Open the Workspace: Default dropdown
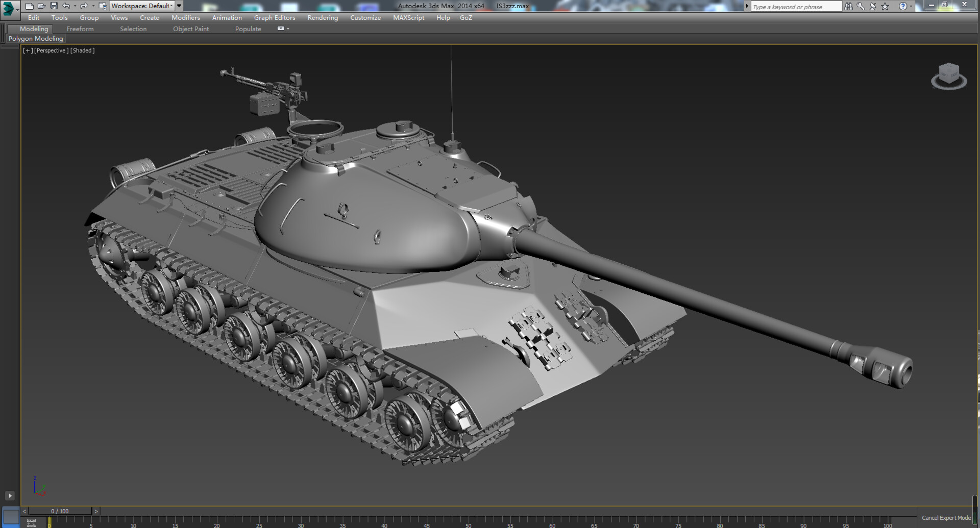Viewport: 980px width, 528px height. tap(143, 6)
